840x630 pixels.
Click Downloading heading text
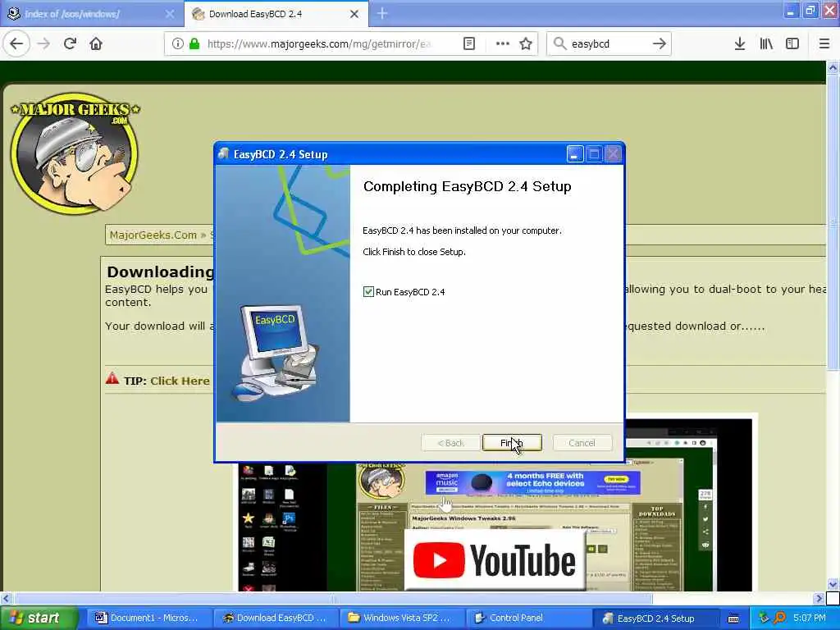coord(160,272)
